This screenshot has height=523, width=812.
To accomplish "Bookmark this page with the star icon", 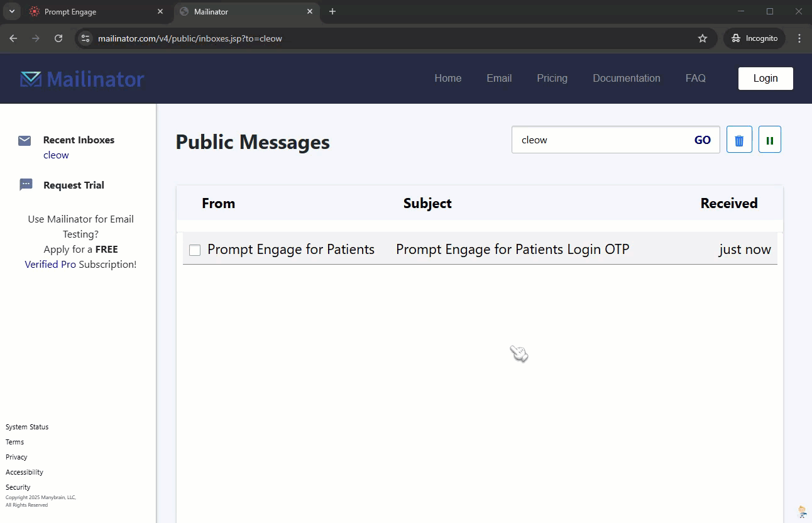I will (x=703, y=38).
